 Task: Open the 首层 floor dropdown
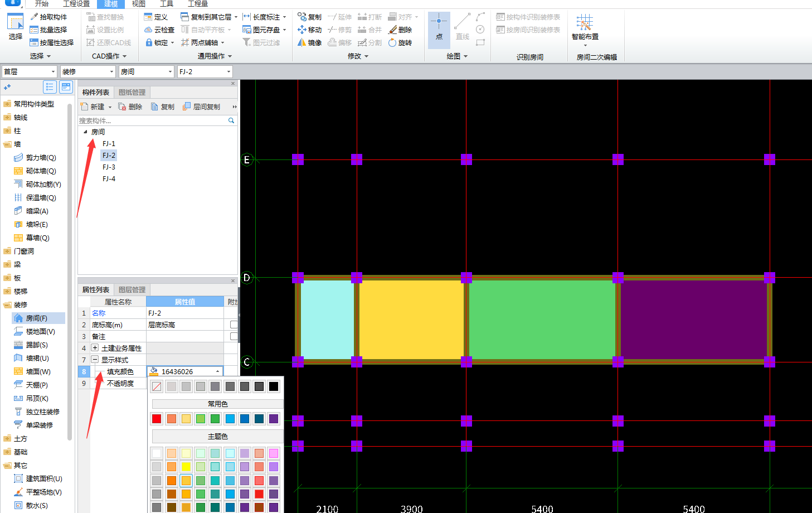pos(30,71)
